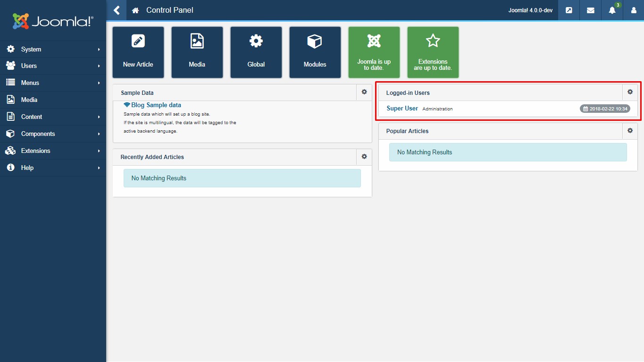The image size is (644, 362).
Task: Click the Administration label next to Super User
Action: (x=437, y=109)
